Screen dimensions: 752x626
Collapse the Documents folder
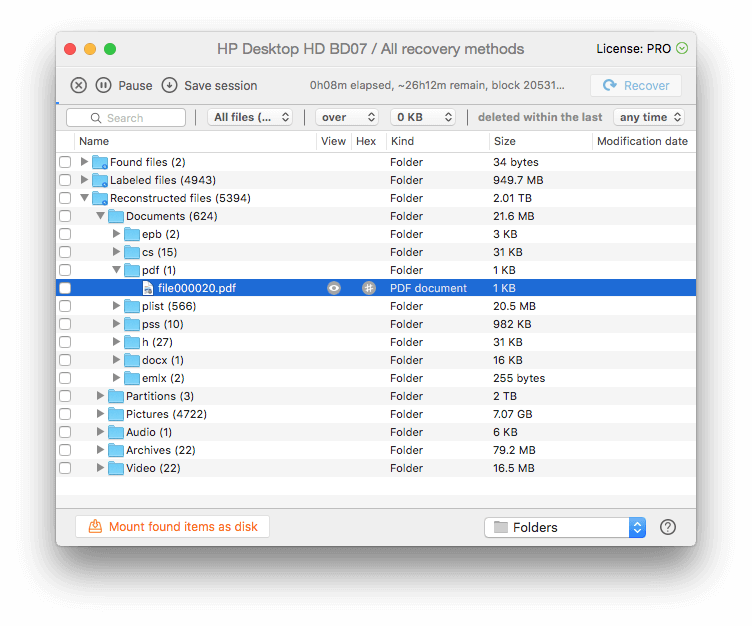[100, 216]
